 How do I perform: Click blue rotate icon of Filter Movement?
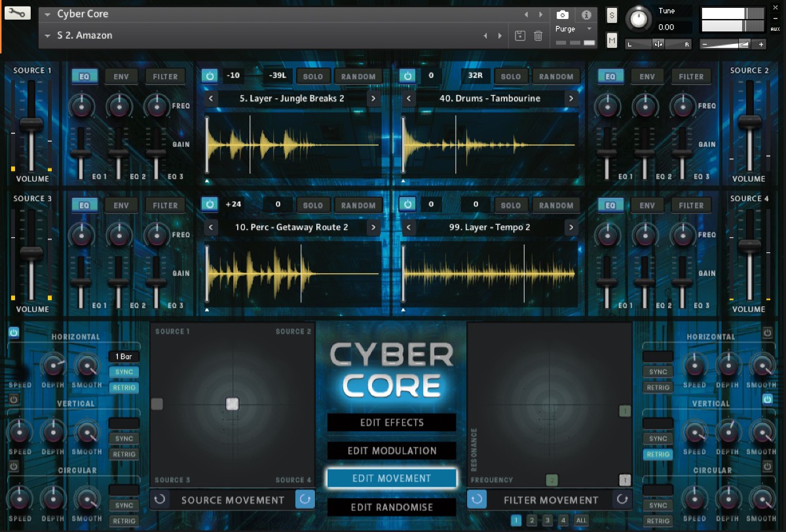click(476, 500)
